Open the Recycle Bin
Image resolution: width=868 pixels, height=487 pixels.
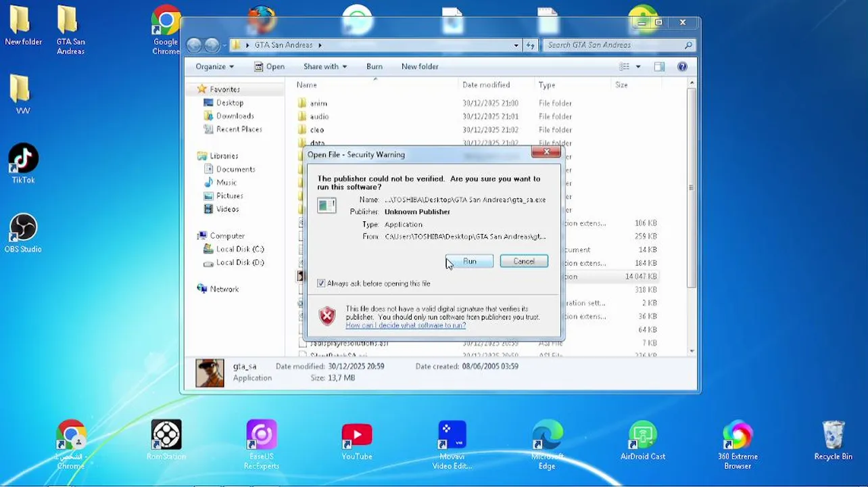point(833,440)
